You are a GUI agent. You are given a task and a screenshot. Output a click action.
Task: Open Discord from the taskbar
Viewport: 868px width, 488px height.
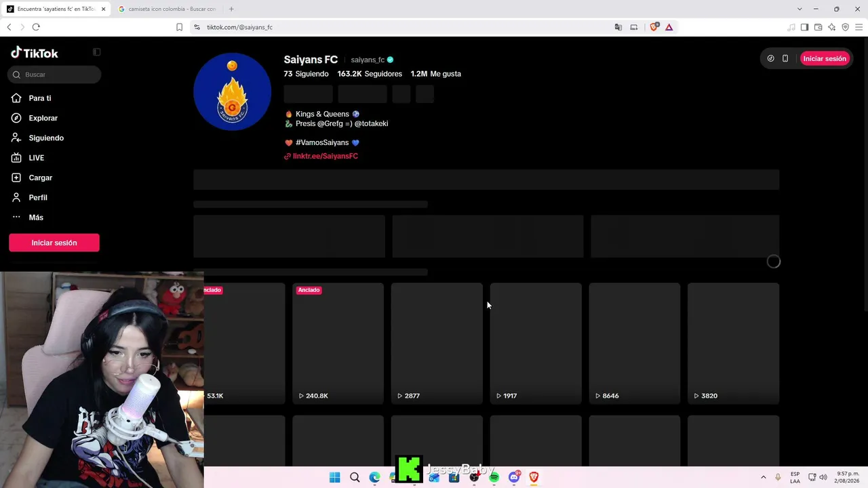(x=514, y=478)
